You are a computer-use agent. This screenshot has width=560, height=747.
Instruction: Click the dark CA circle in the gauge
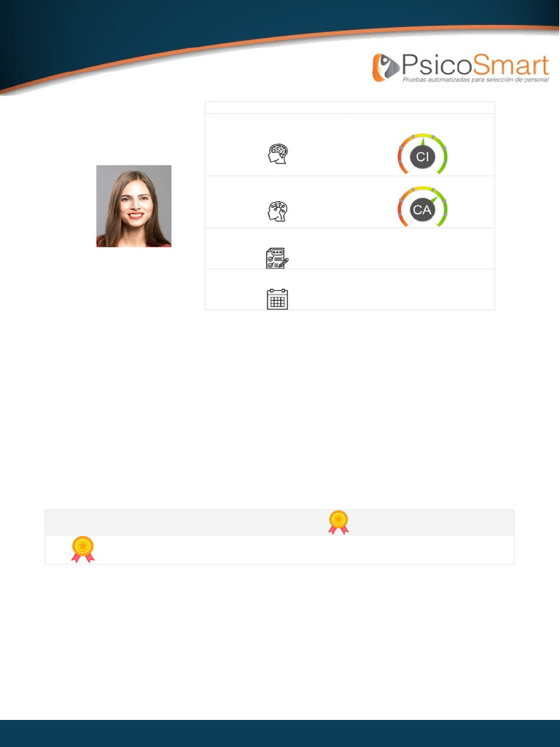[422, 209]
